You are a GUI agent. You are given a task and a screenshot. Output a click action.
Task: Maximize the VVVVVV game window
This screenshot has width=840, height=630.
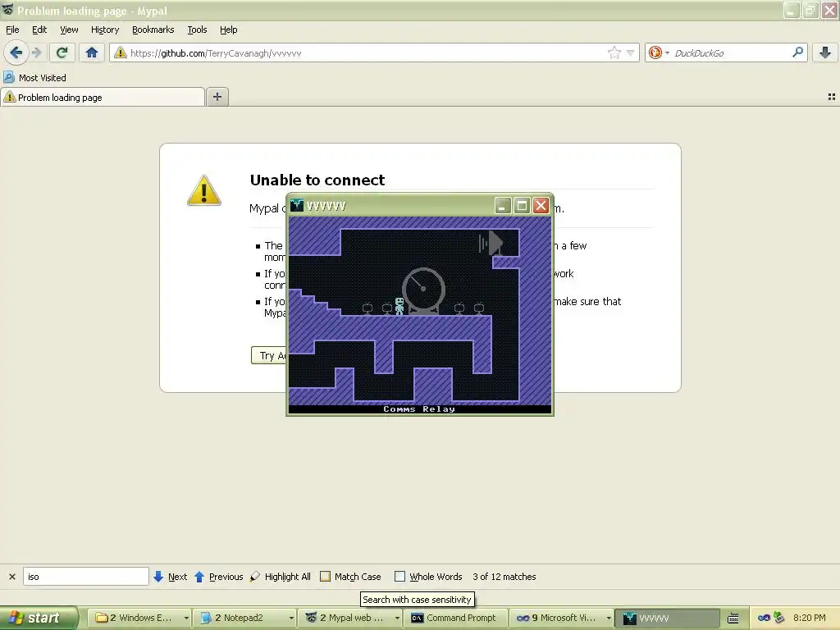(x=522, y=206)
